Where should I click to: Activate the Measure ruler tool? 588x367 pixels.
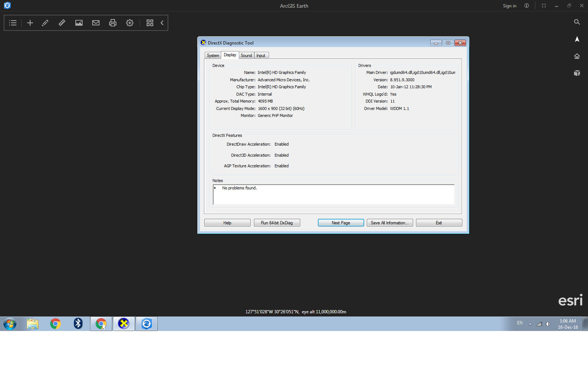(62, 23)
